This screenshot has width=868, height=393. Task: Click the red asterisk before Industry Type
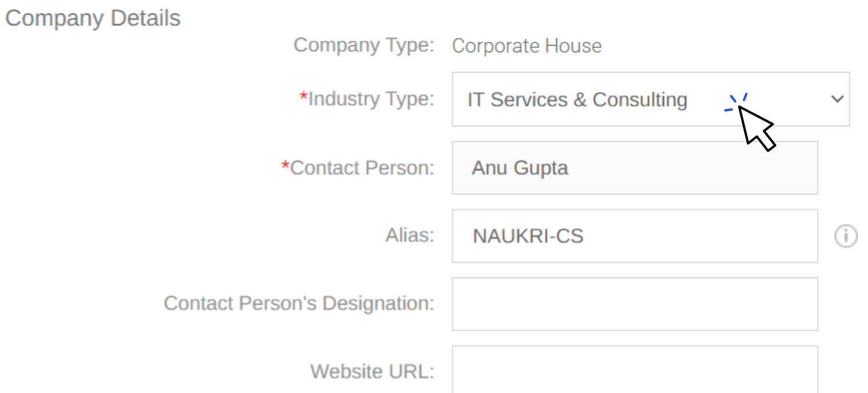tap(303, 97)
